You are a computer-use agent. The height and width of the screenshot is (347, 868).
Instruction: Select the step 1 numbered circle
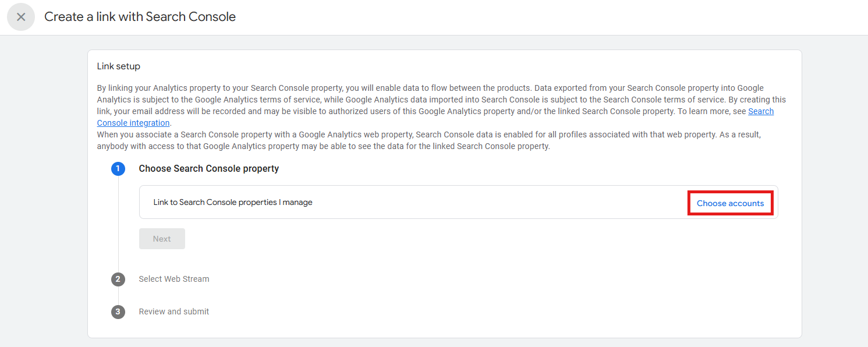tap(118, 169)
